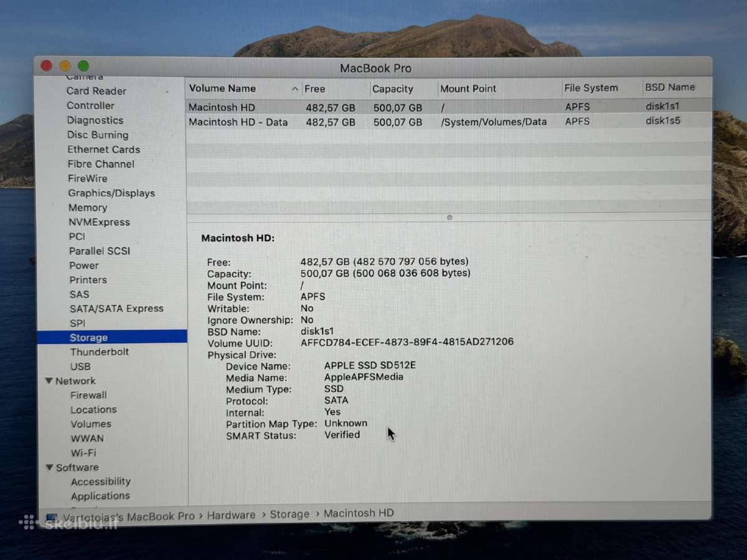This screenshot has width=747, height=560.
Task: Click Macintosh HD in the path bar
Action: 359,513
